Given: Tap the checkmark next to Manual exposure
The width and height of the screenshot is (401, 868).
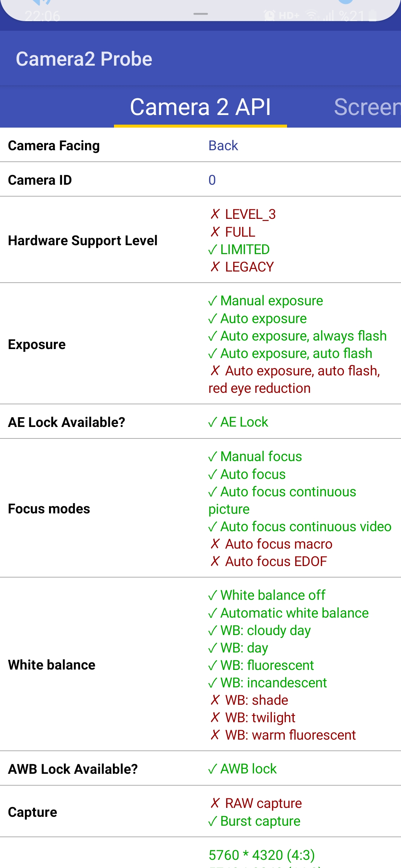Looking at the screenshot, I should coord(213,301).
